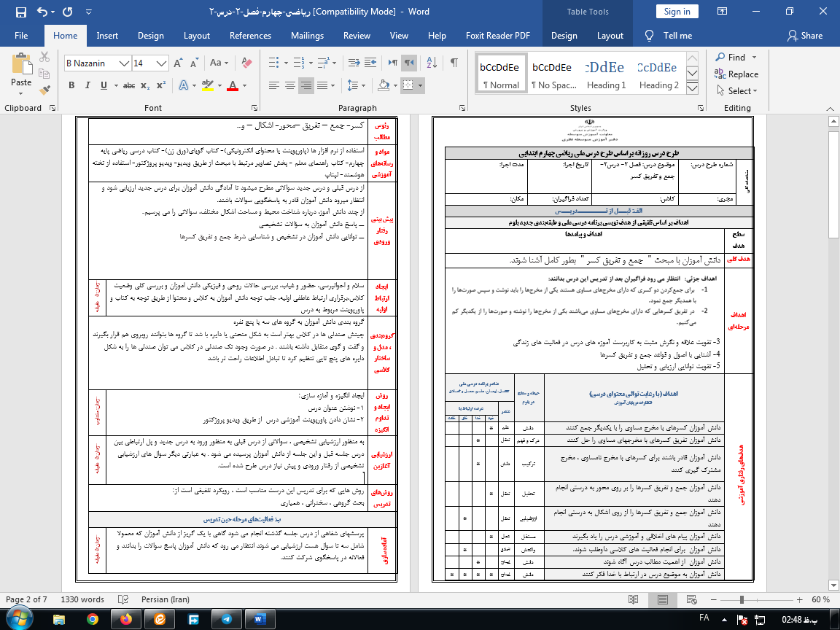Open the font size dropdown showing 14
The height and width of the screenshot is (630, 840).
click(162, 63)
